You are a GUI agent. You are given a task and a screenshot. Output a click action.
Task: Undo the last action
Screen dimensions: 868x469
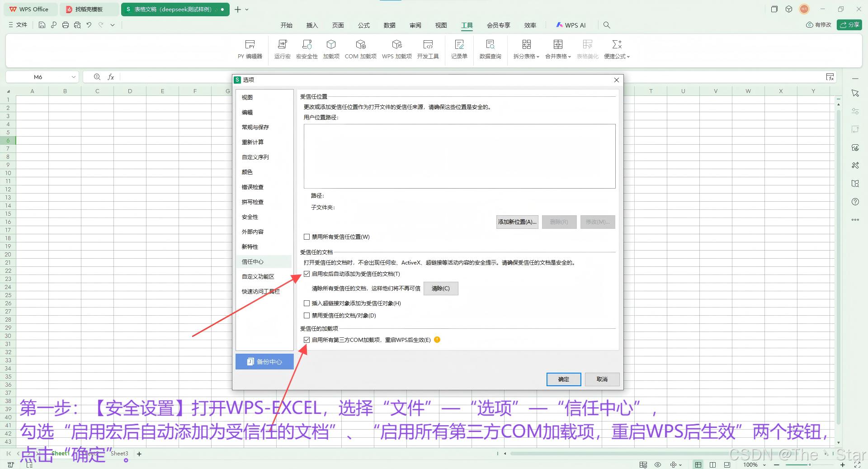(x=89, y=25)
